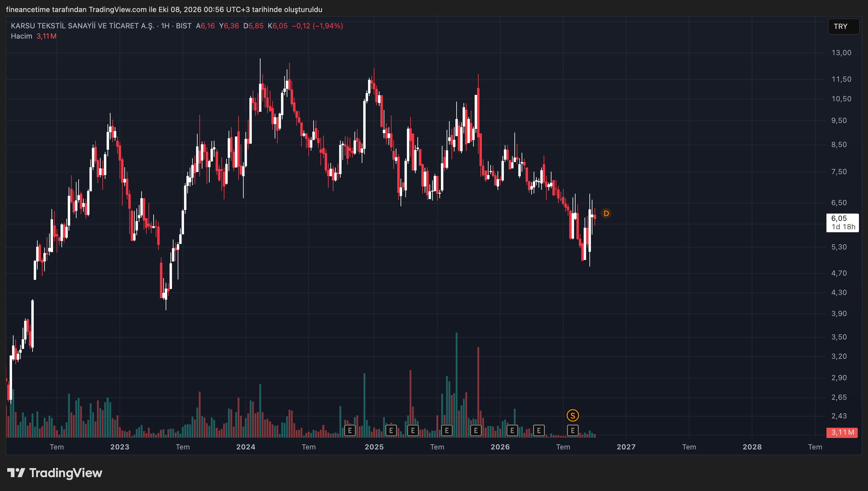Click the high value Y6,36 in header
Screen dimensions: 868x491
229,26
